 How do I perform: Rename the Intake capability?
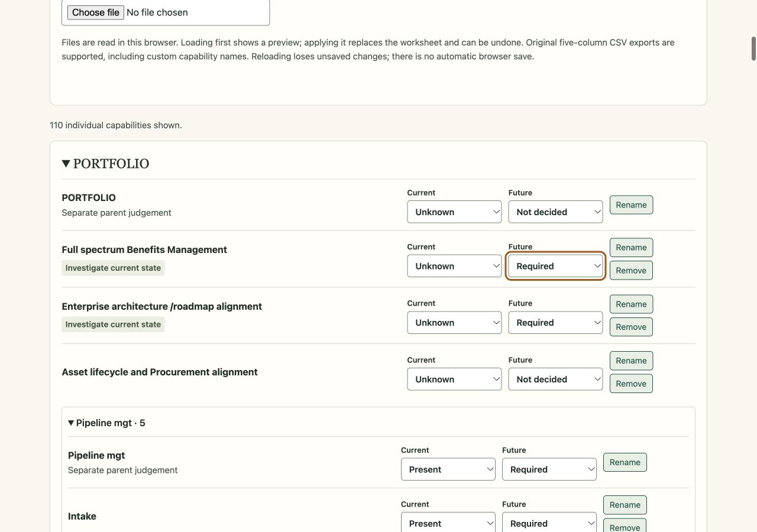pos(625,505)
